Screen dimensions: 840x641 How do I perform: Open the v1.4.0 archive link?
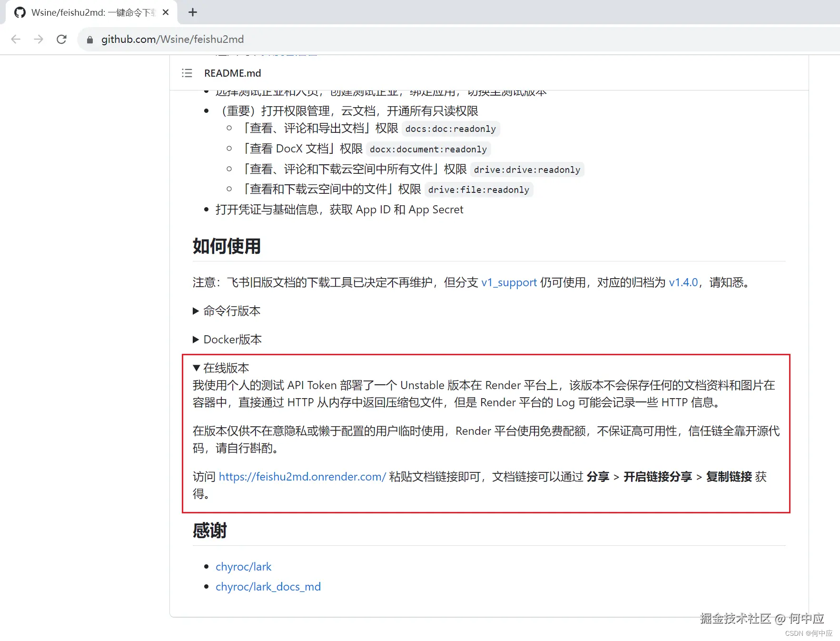683,282
